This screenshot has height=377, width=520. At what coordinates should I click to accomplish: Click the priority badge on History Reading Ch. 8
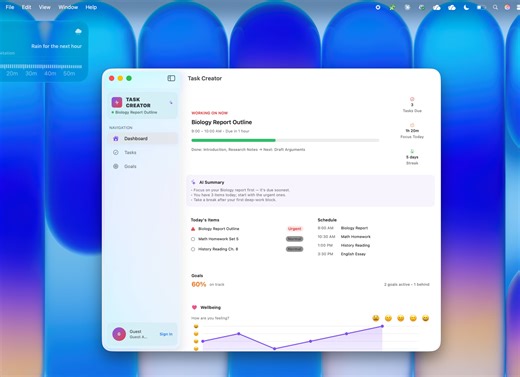point(295,249)
